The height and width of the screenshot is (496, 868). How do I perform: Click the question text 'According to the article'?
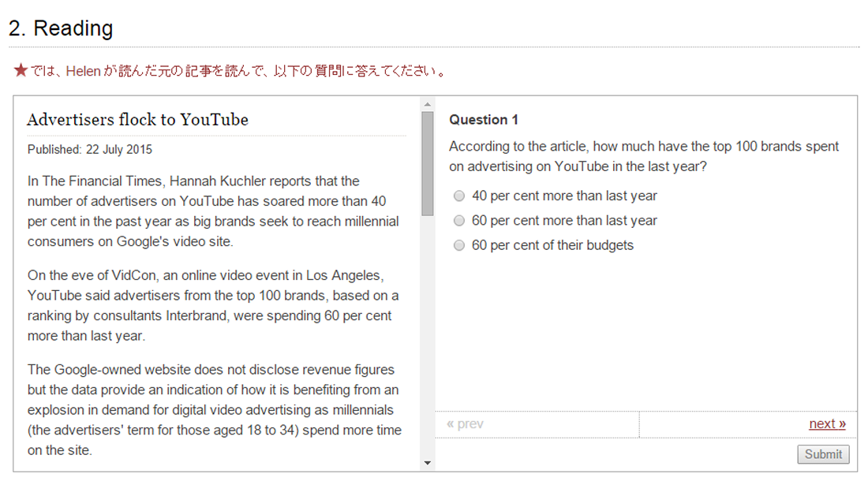644,156
